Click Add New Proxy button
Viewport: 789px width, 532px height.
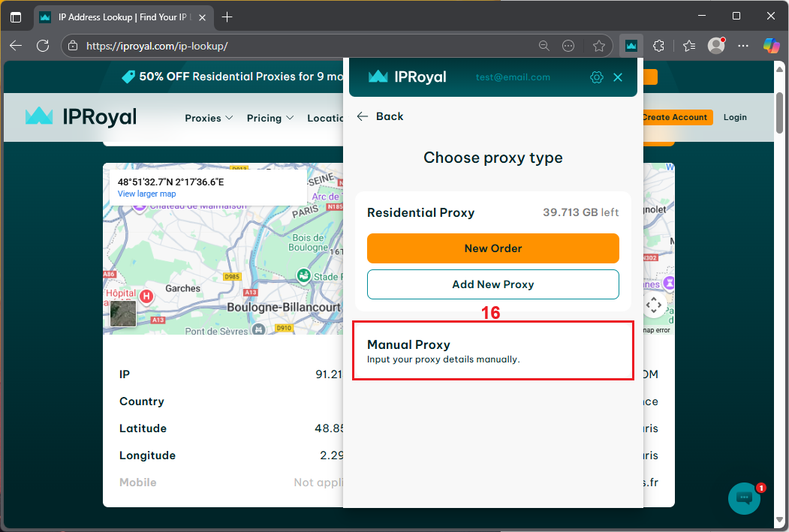[x=492, y=284]
